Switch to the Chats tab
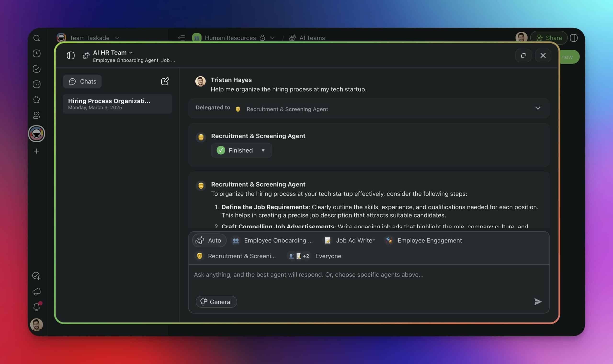 (x=82, y=81)
